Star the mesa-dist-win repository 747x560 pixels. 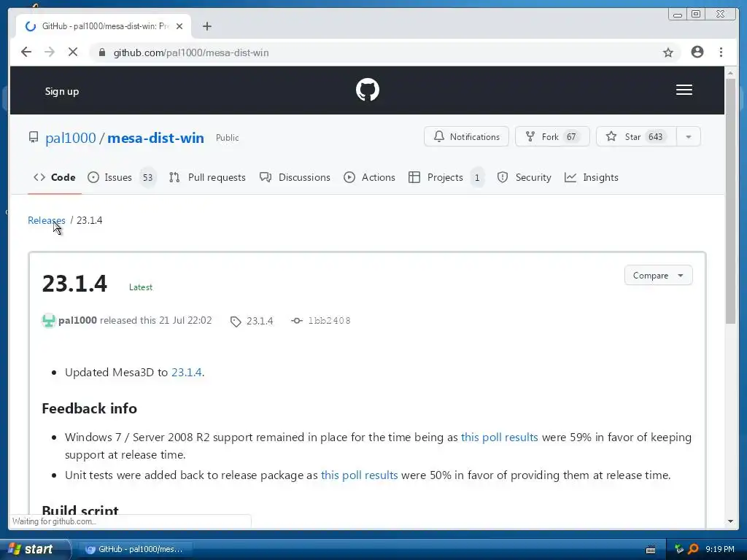(x=635, y=136)
